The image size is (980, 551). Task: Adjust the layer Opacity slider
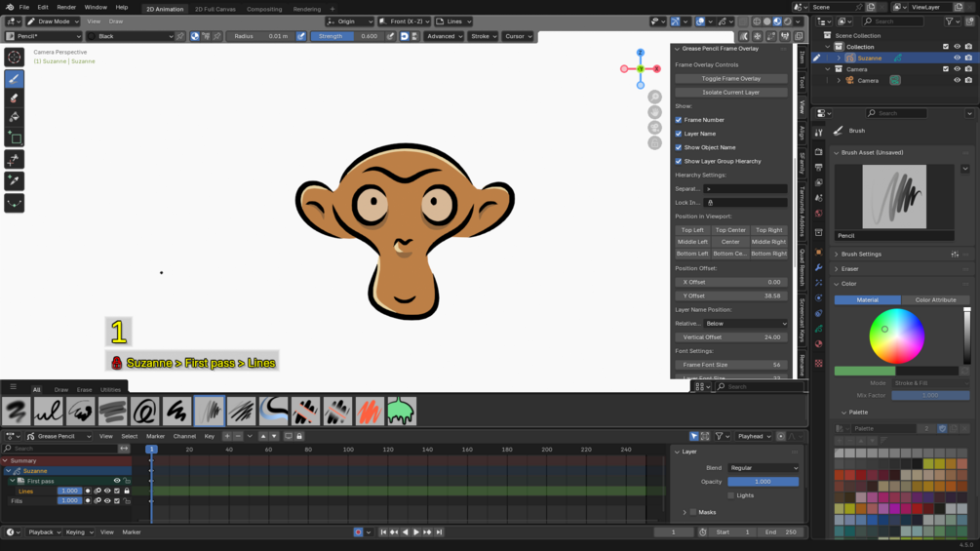click(x=764, y=482)
